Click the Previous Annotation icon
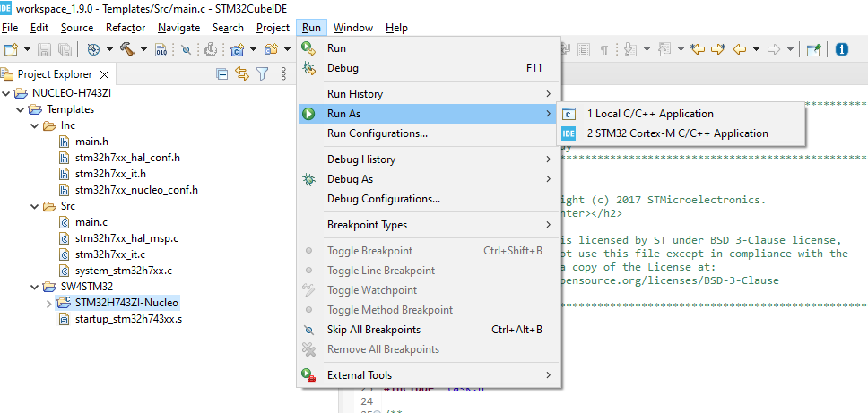This screenshot has width=868, height=413. pos(664,50)
